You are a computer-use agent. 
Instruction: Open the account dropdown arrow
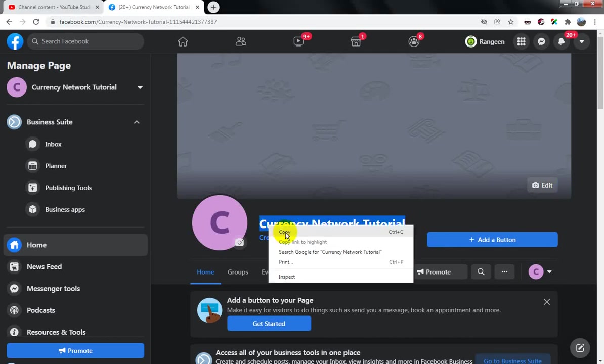pos(582,41)
